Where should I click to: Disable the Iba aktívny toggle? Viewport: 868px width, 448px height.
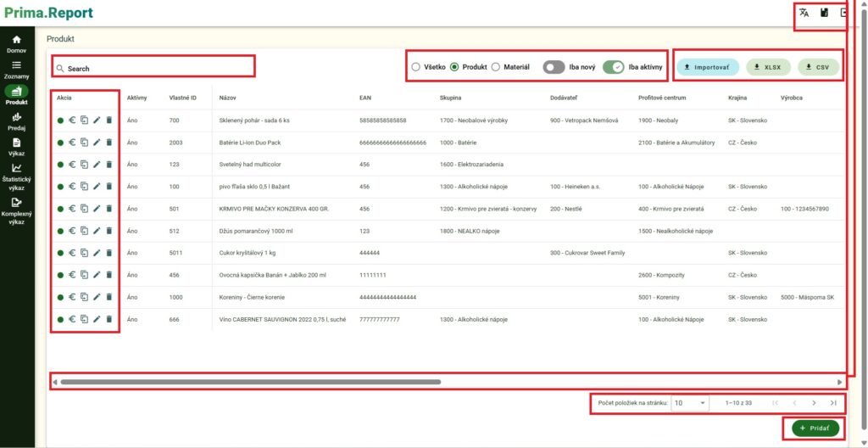[x=613, y=66]
